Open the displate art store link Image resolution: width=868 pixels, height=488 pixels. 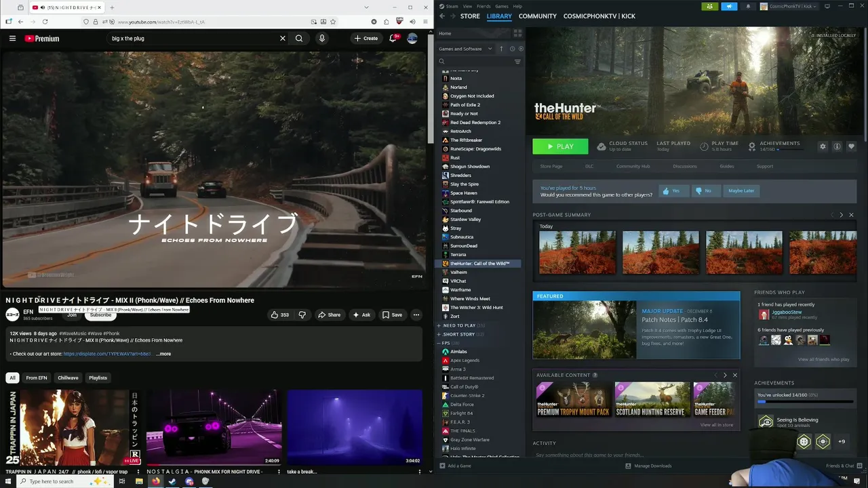pos(107,354)
